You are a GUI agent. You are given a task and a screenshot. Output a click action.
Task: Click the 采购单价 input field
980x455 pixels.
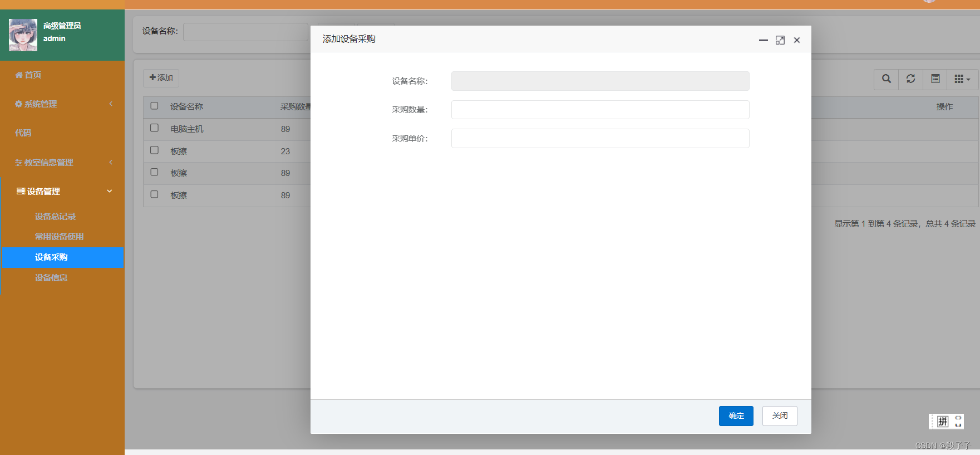click(x=600, y=139)
